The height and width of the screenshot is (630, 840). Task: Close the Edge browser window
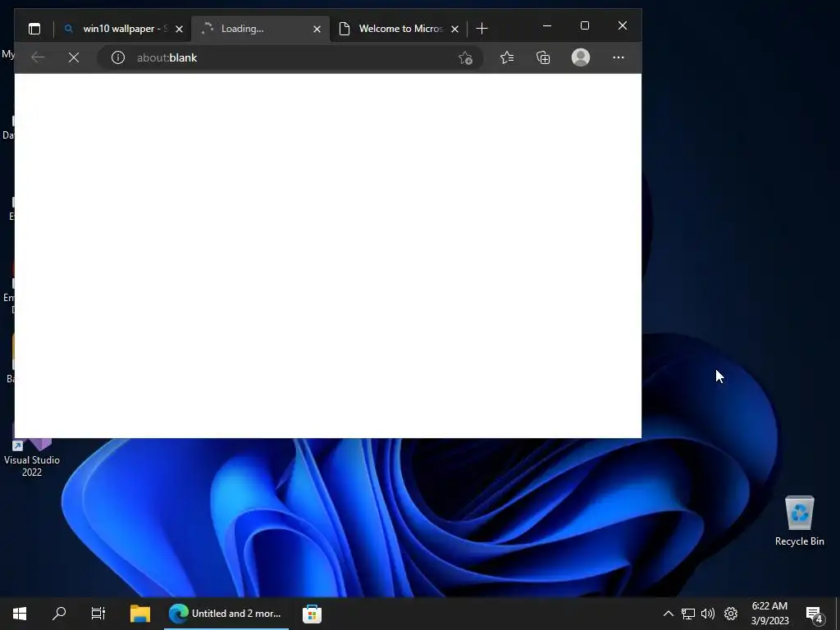click(623, 25)
